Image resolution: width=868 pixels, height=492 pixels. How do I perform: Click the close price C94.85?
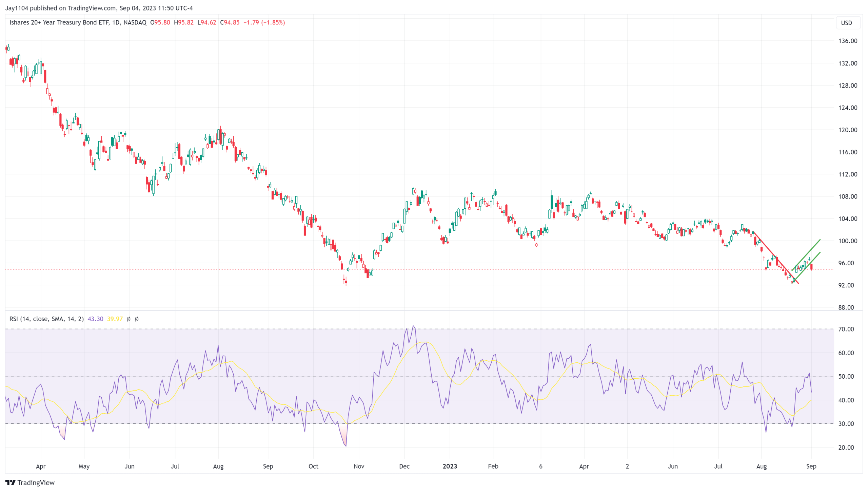(230, 22)
